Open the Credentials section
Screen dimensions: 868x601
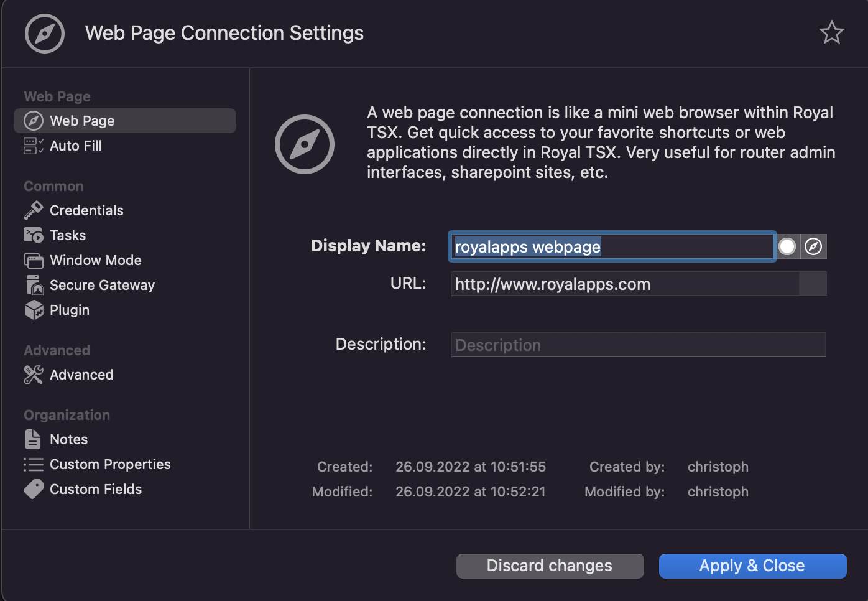(x=86, y=210)
